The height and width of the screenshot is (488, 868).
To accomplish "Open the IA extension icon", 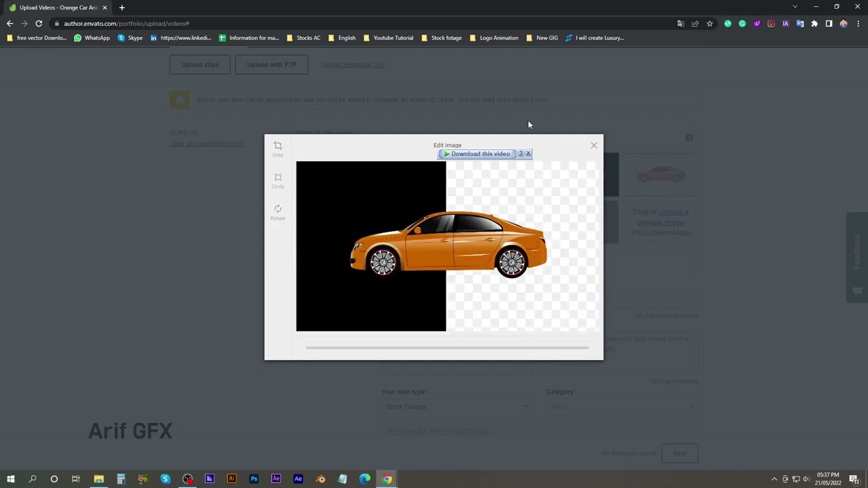I will pos(785,24).
